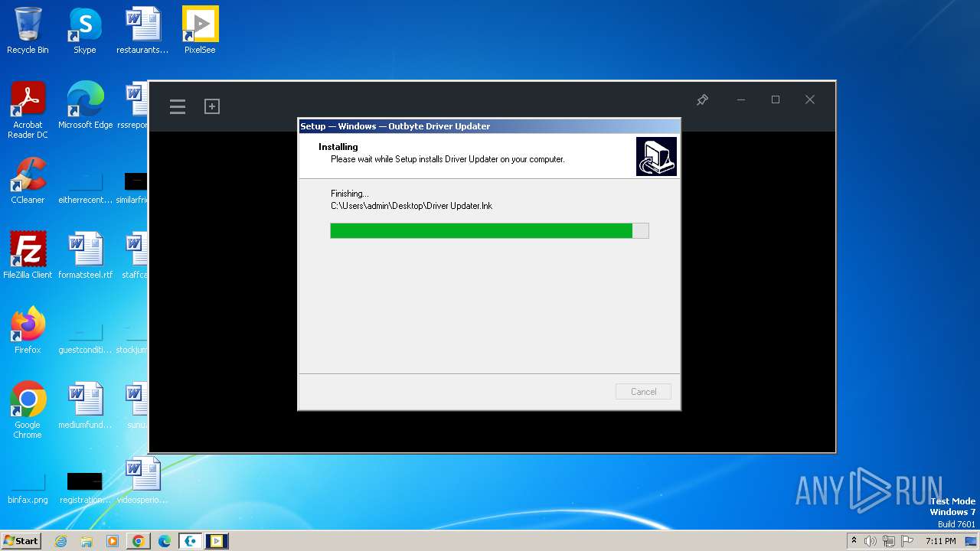The width and height of the screenshot is (980, 551).
Task: Select the mediumfund Word document on desktop
Action: point(85,406)
